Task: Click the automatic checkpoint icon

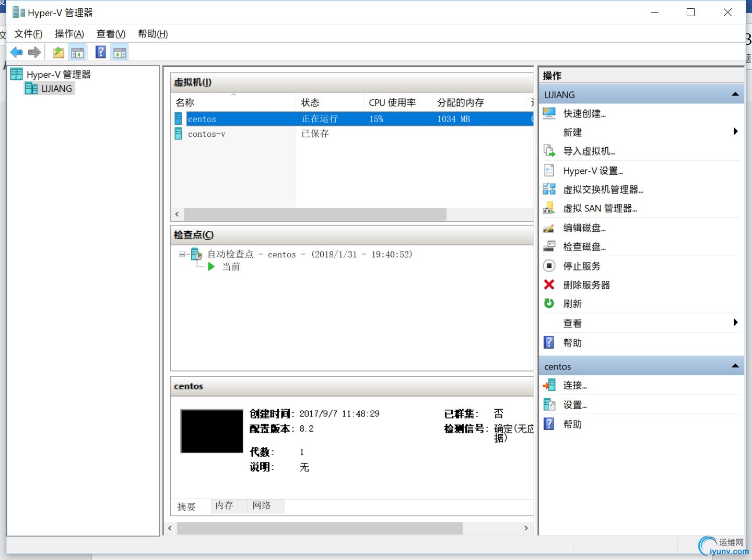Action: pyautogui.click(x=196, y=254)
